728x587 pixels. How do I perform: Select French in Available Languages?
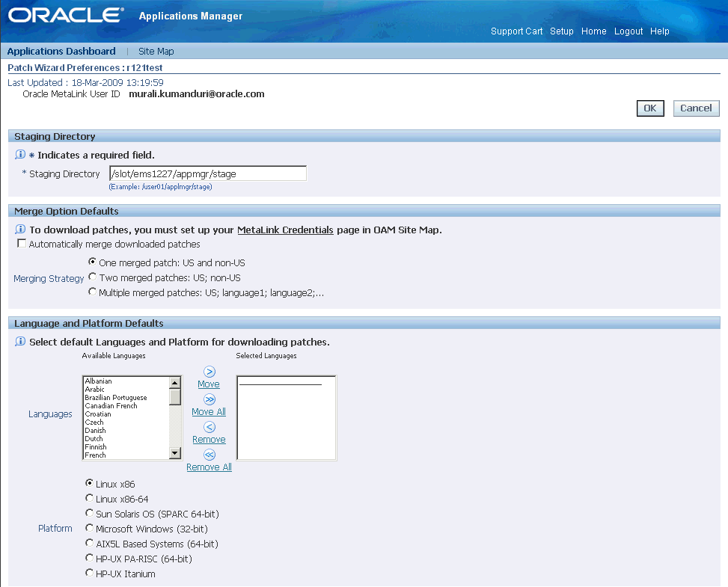pyautogui.click(x=95, y=455)
